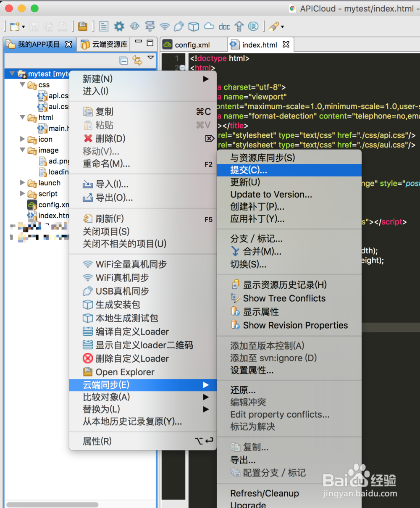Viewport: 420px width, 508px height.
Task: Click the flashlight search toolbar icon
Action: (274, 26)
